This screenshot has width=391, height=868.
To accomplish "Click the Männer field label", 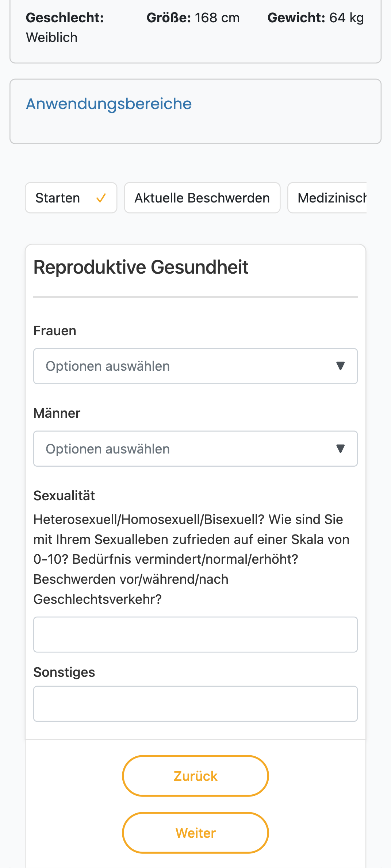I will click(x=57, y=413).
